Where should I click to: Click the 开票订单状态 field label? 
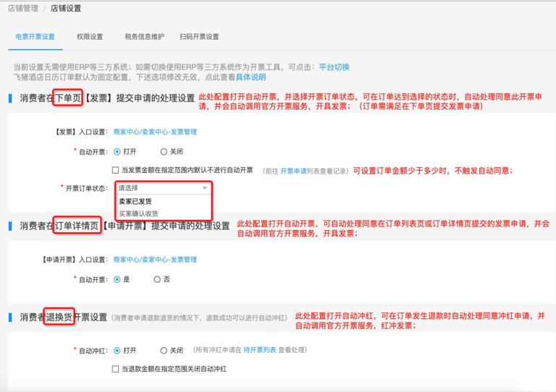(x=87, y=188)
